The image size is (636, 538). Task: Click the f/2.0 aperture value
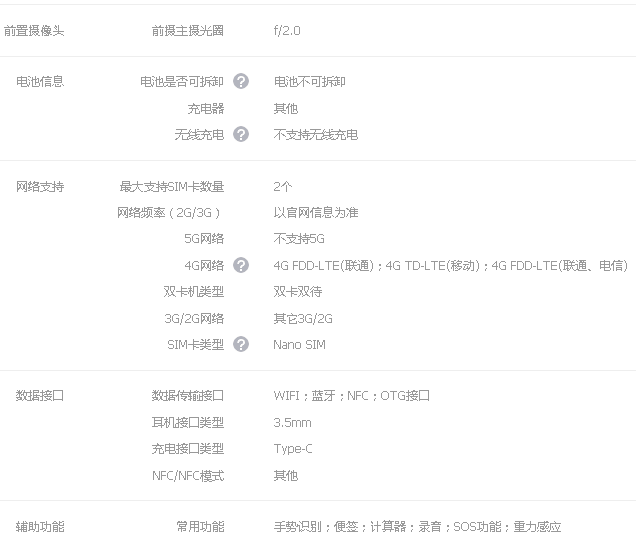click(287, 30)
